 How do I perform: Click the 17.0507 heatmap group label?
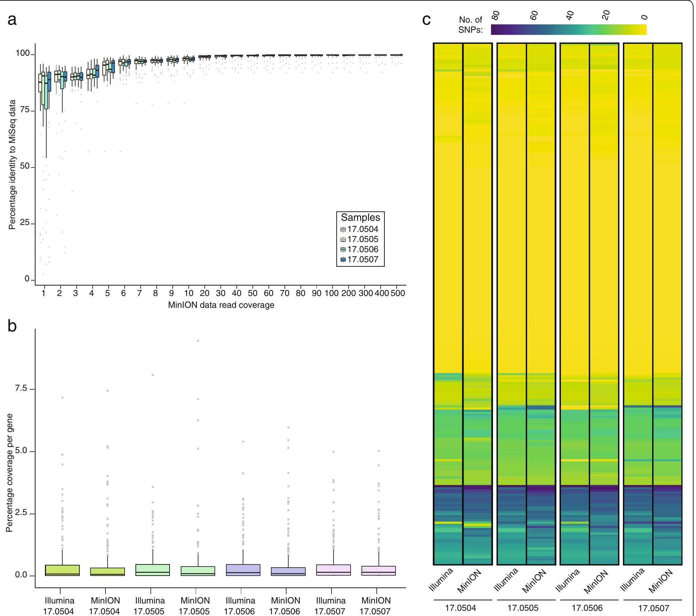click(x=654, y=608)
